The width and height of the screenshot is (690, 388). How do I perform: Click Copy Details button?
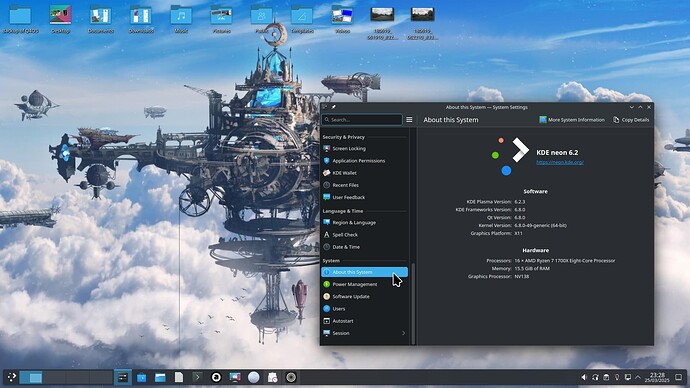point(631,120)
